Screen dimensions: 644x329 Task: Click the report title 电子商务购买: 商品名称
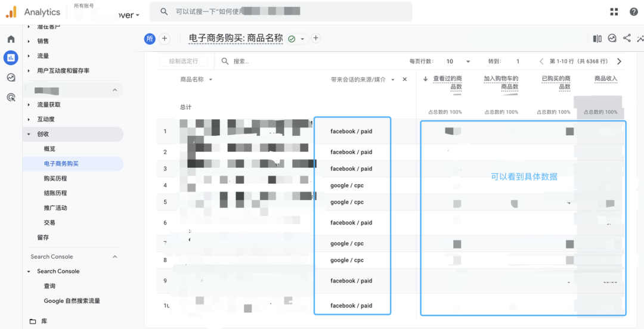click(236, 38)
